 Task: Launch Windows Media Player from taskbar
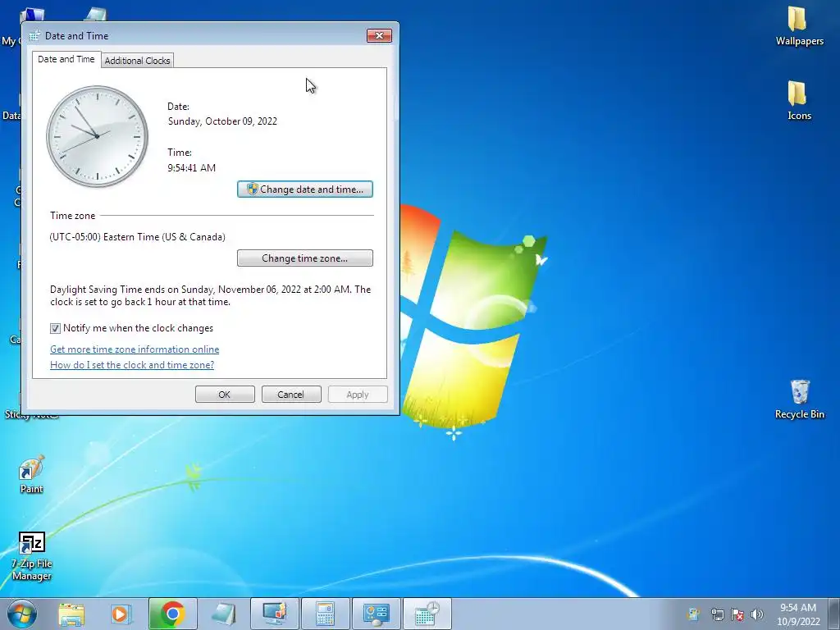coord(121,614)
